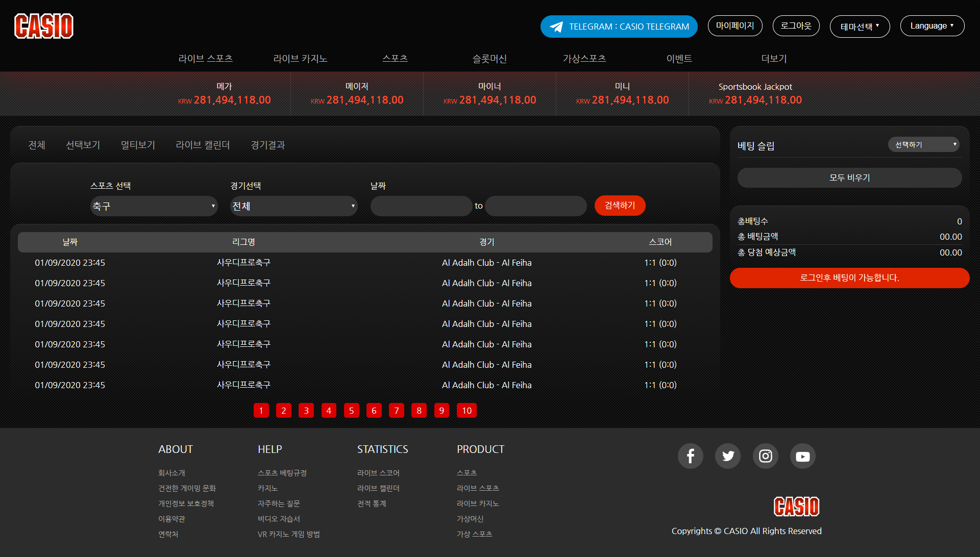Open the 라이브 카지노 menu item

(x=300, y=59)
